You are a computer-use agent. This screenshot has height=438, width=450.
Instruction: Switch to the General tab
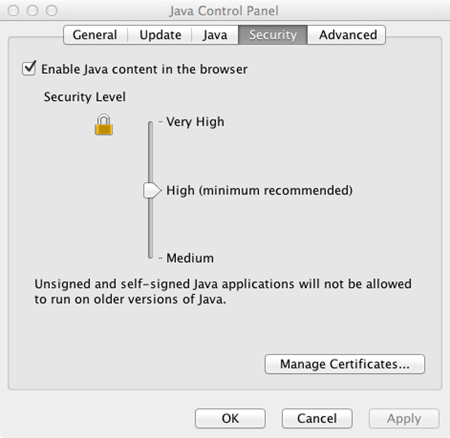[95, 35]
